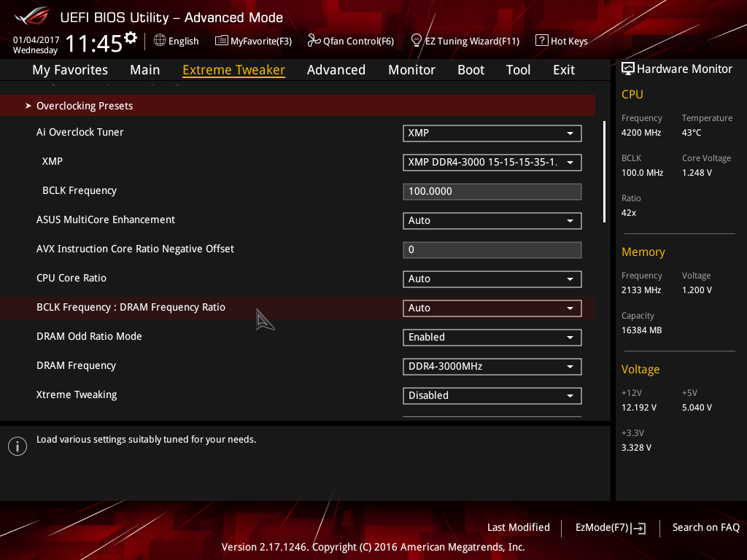Click the EZ Tuning Wizard bulb icon
The width and height of the screenshot is (747, 560).
pyautogui.click(x=416, y=41)
